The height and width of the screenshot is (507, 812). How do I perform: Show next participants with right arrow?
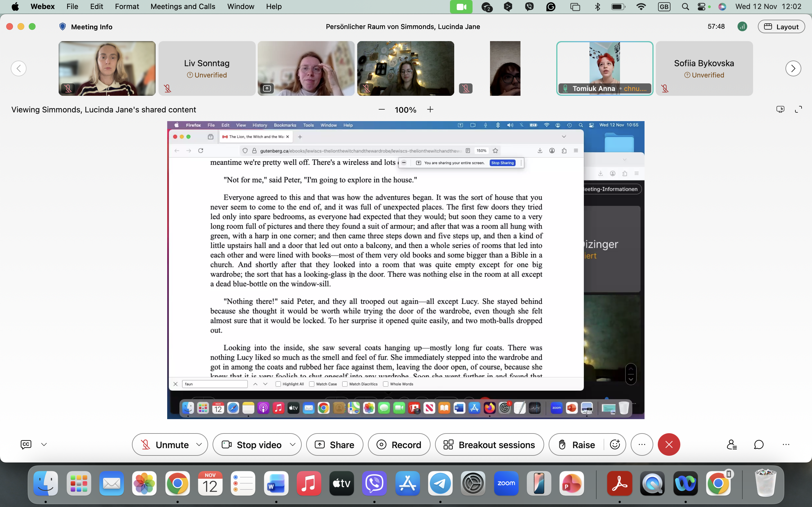(793, 68)
